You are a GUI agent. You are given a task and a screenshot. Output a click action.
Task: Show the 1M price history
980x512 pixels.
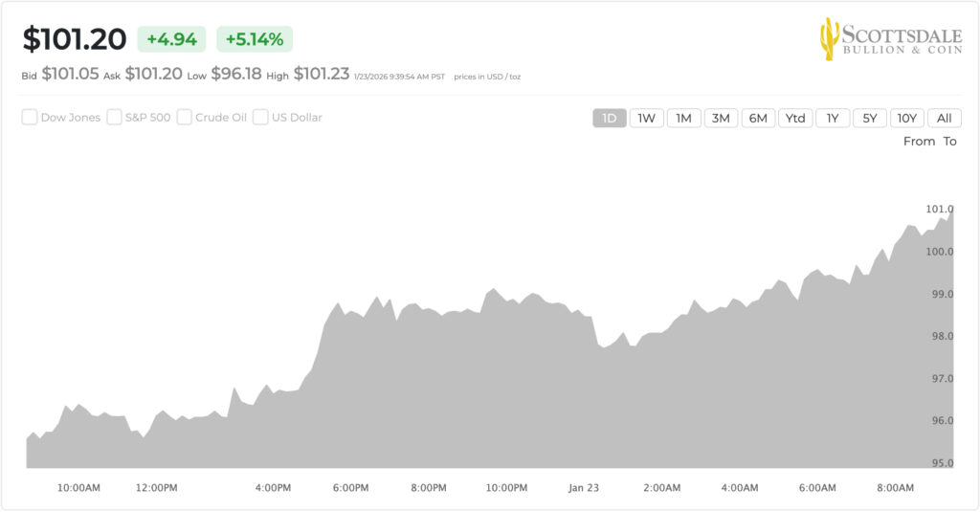click(x=683, y=118)
